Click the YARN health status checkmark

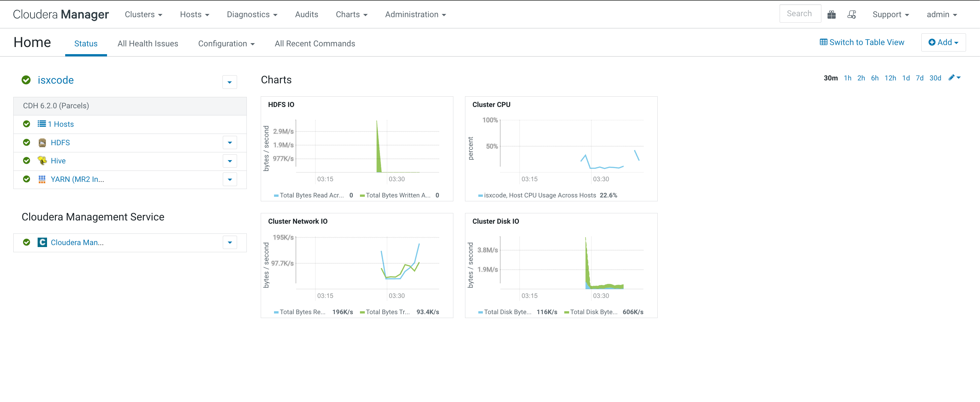pos(27,179)
